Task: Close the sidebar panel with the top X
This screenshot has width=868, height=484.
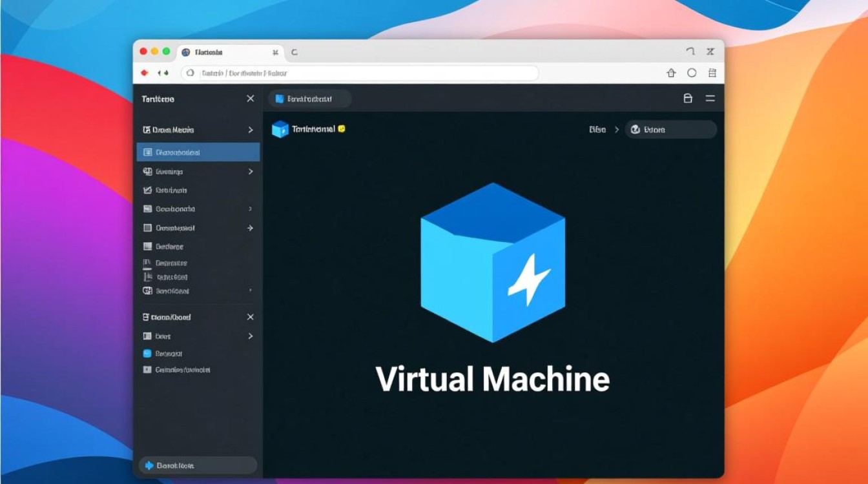Action: [251, 99]
